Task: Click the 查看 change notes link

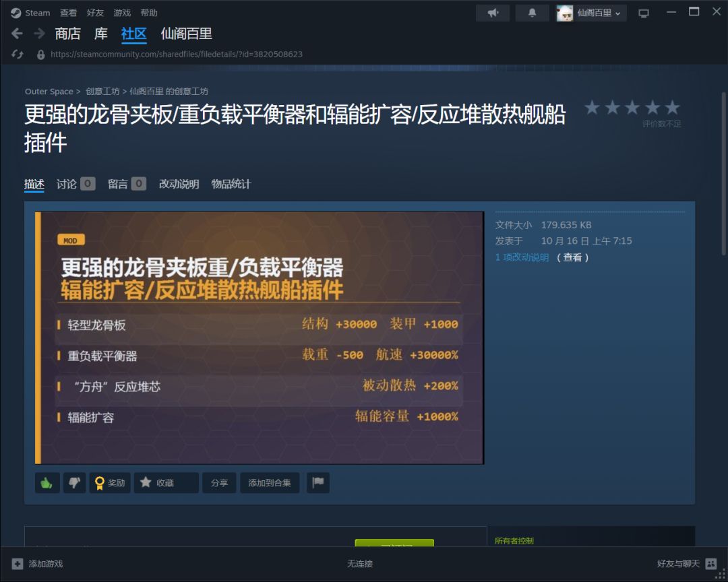Action: pyautogui.click(x=572, y=257)
